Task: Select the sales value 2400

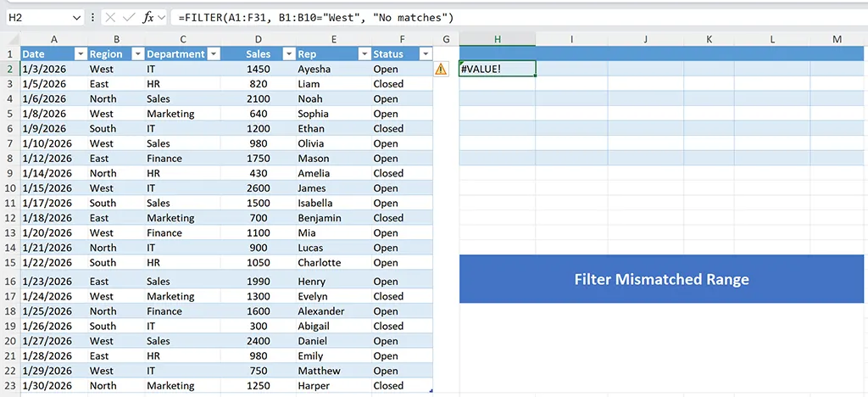Action: click(x=259, y=341)
